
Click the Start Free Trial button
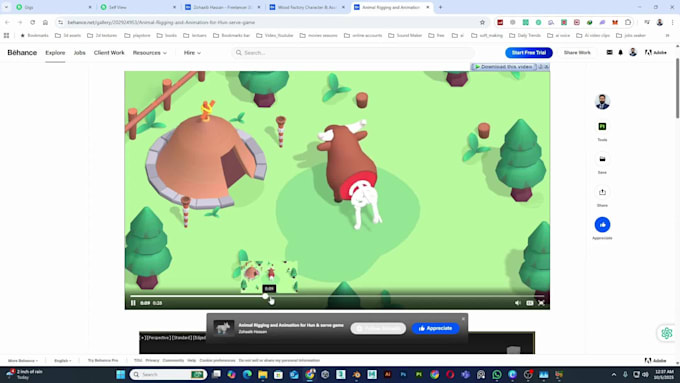pos(529,52)
